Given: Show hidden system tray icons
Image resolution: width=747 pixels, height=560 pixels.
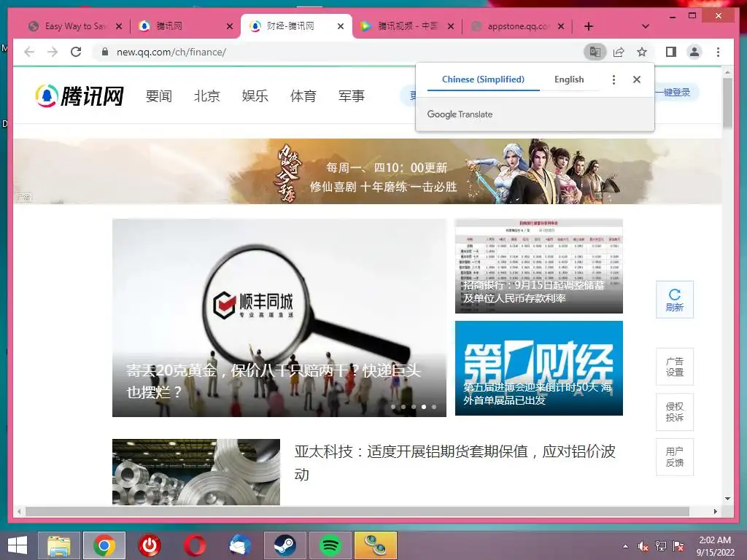Looking at the screenshot, I should [x=625, y=546].
